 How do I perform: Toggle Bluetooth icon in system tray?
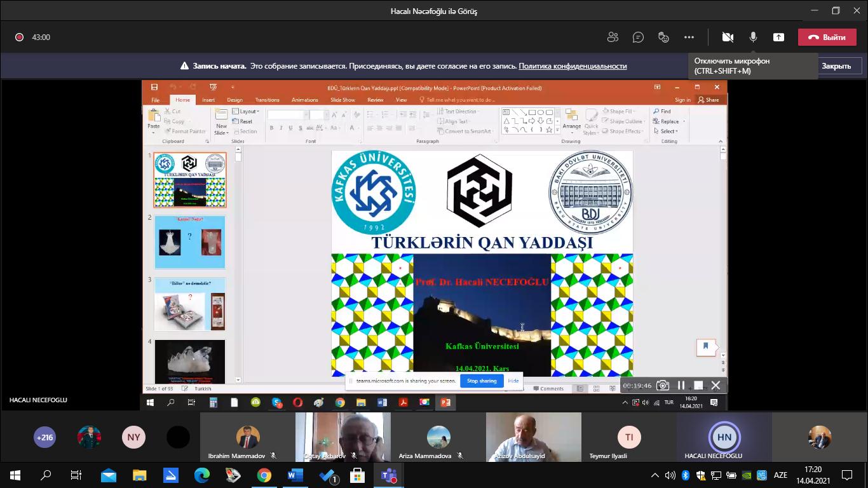tap(685, 475)
